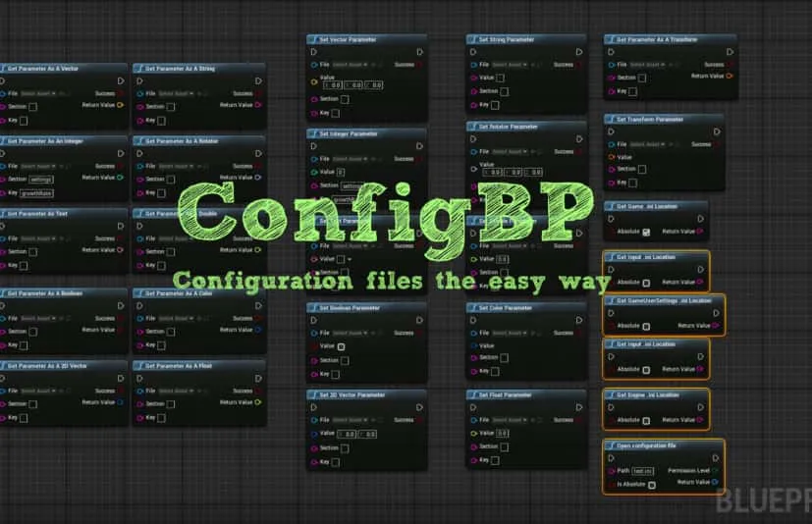Click Value pin of Set Vector Parameter
This screenshot has width=812, height=524.
[314, 81]
